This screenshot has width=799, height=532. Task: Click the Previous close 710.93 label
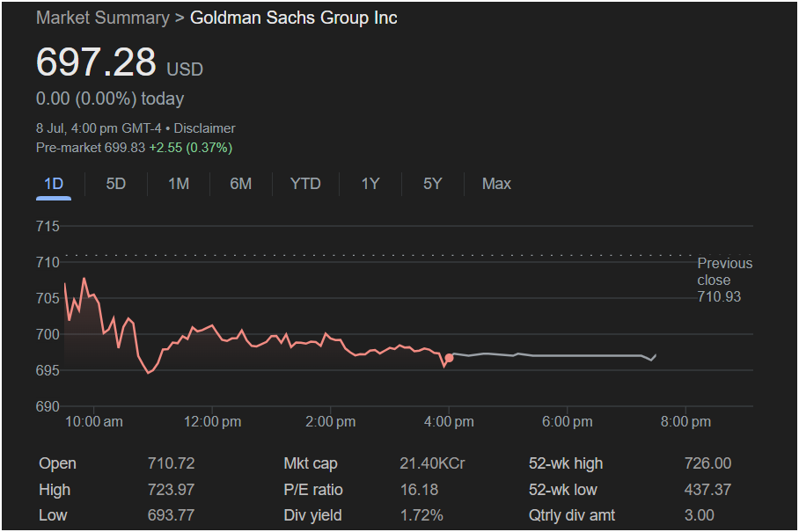click(724, 280)
